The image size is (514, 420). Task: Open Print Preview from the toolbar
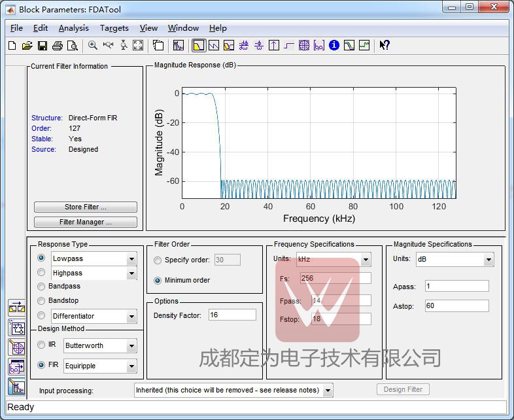73,45
